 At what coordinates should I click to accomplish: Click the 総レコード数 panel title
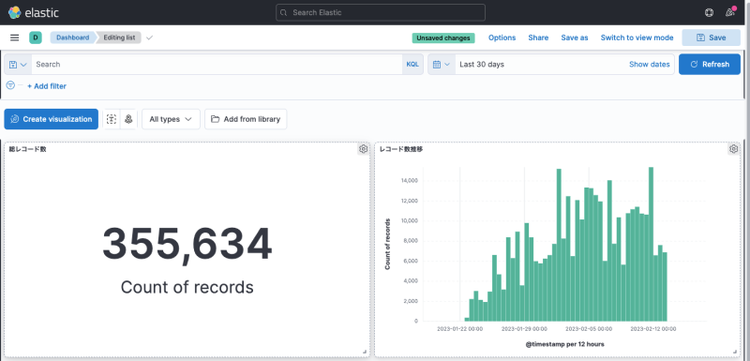(28, 149)
